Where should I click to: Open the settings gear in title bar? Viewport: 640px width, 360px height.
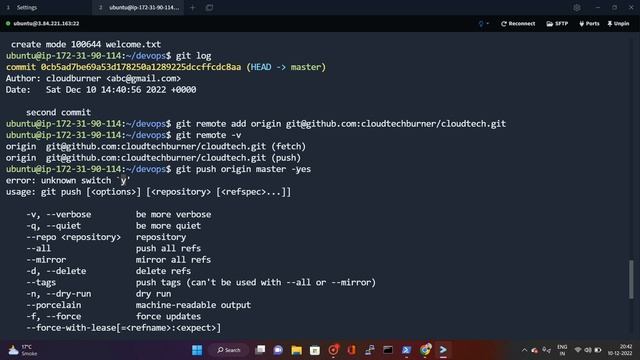[x=577, y=7]
